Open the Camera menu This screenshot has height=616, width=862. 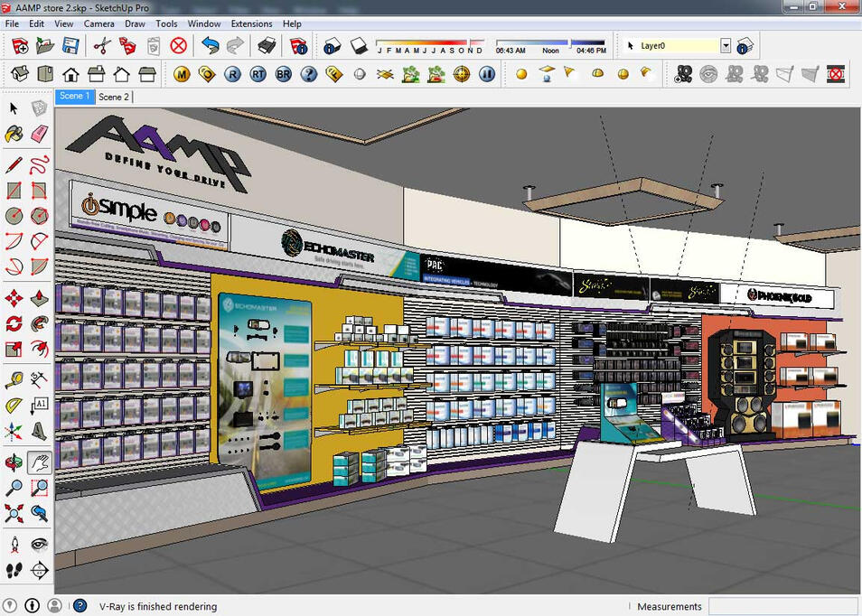coord(98,23)
